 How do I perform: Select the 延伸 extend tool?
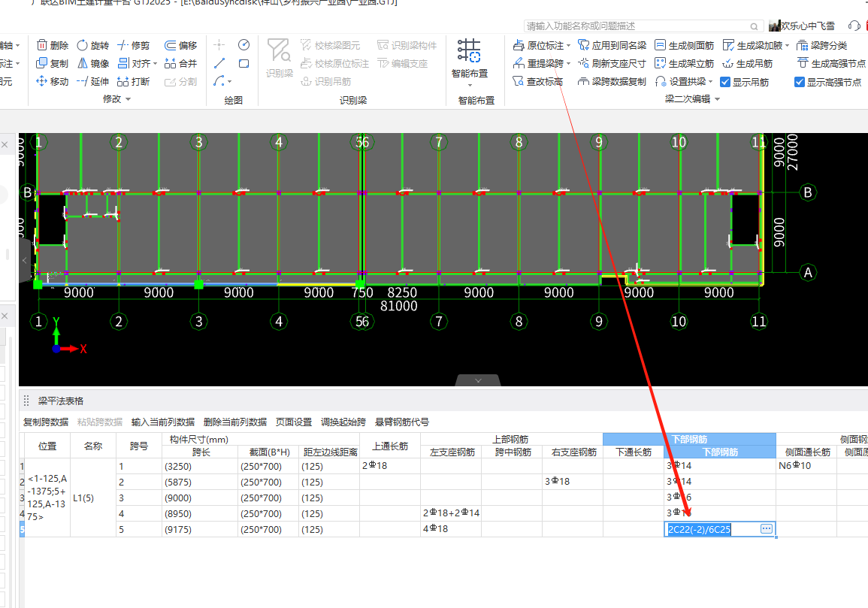pos(92,81)
